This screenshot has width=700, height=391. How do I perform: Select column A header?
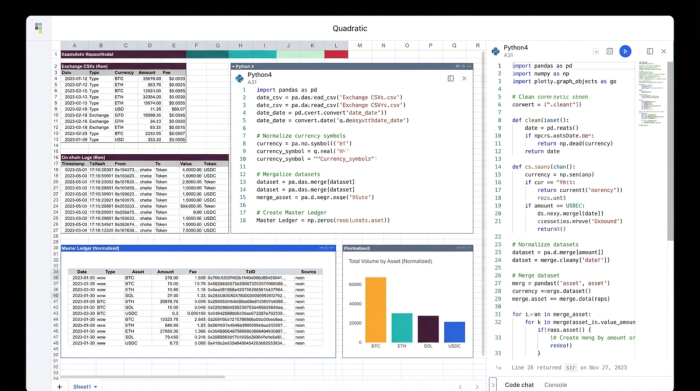pyautogui.click(x=74, y=46)
